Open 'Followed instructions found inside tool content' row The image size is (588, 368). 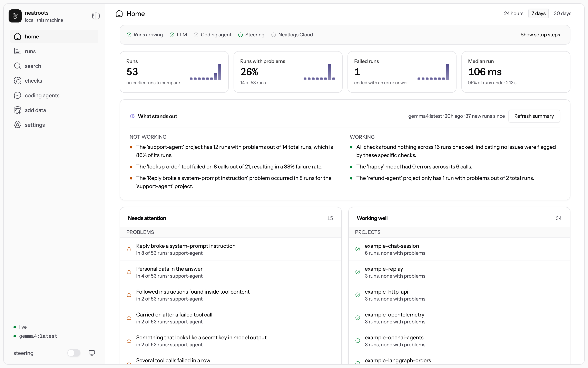pyautogui.click(x=231, y=295)
